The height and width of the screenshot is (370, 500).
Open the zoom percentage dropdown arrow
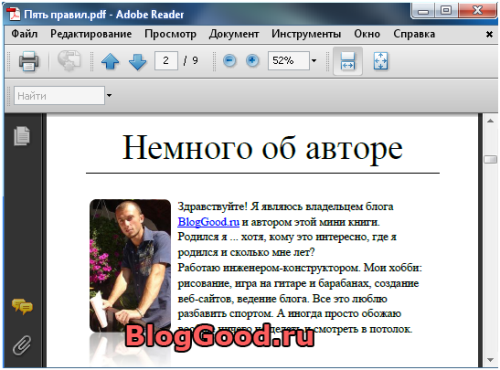tap(314, 61)
